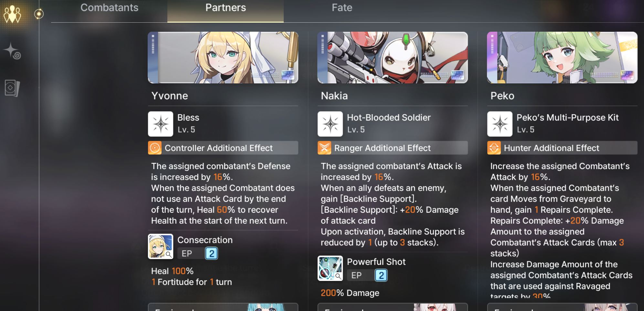The image size is (644, 311).
Task: Switch to the Combatants tab
Action: click(x=109, y=8)
